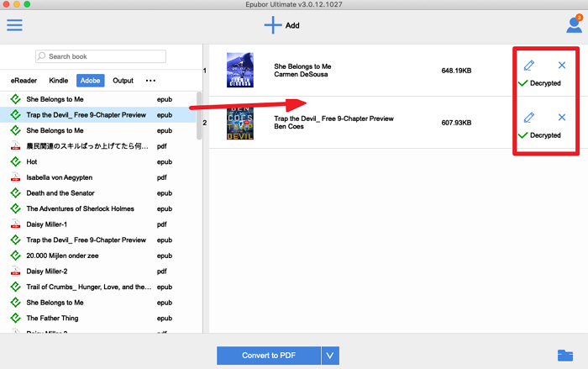Select Daisy Miller-1 in list
Viewport: 588px width, 369px height.
98,224
